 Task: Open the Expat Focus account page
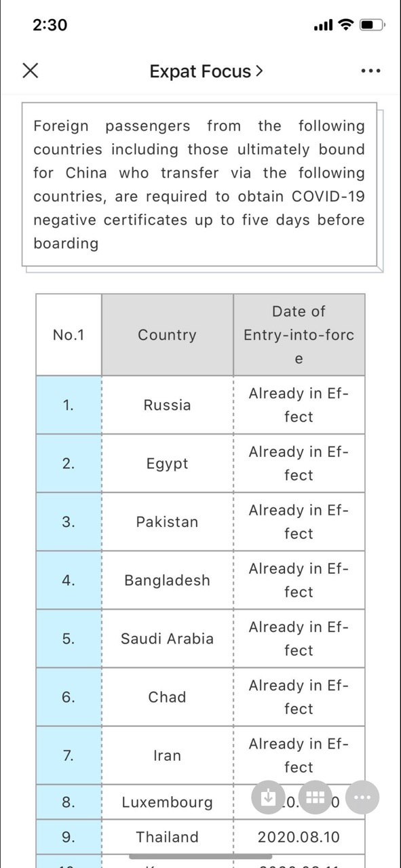coord(201,71)
